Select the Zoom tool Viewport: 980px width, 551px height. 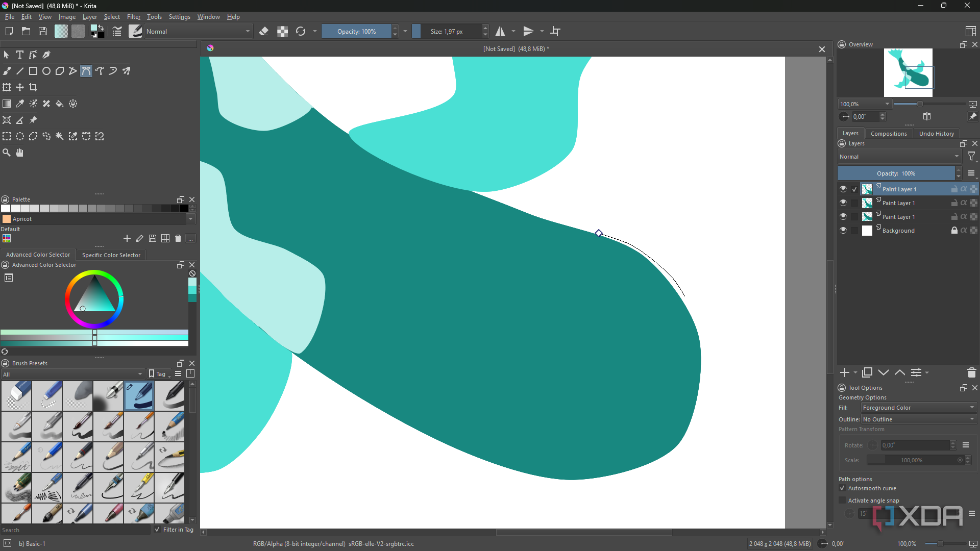click(x=7, y=153)
